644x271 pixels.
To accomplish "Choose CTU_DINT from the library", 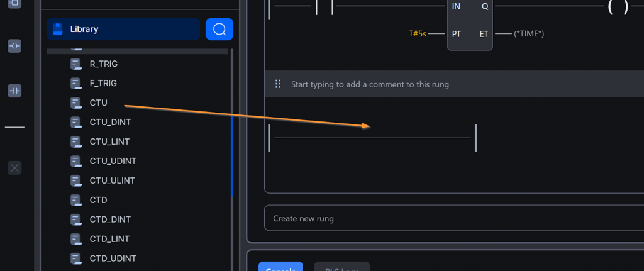I will coord(110,122).
